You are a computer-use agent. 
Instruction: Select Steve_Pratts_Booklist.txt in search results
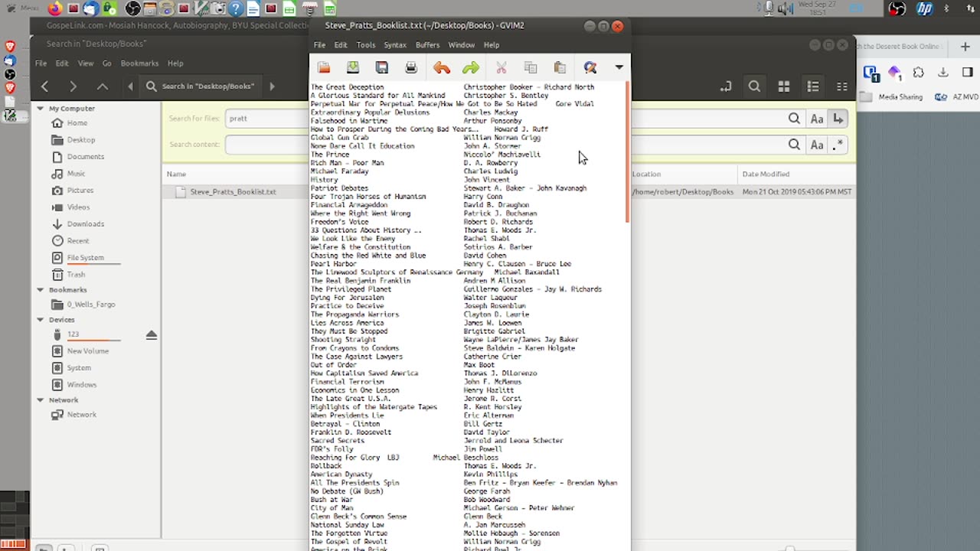pos(233,192)
